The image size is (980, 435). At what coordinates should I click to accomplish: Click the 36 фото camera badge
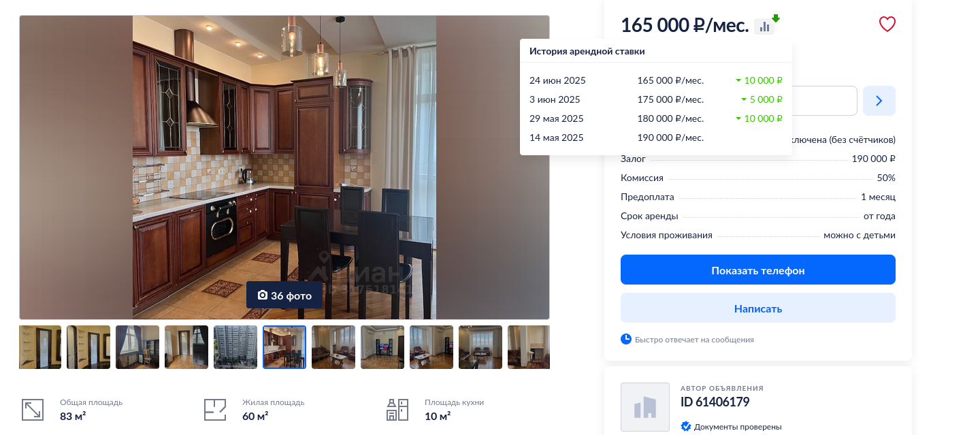[284, 295]
